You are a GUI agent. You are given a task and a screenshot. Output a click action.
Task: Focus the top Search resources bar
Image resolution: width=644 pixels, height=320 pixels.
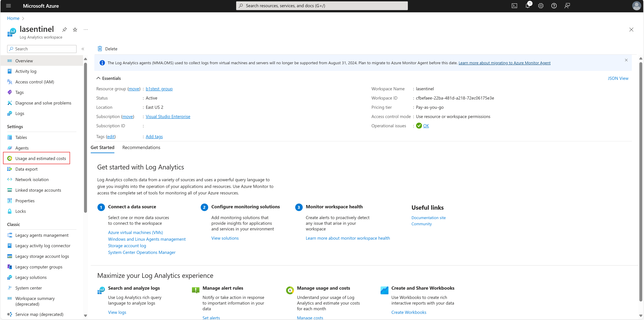(322, 6)
